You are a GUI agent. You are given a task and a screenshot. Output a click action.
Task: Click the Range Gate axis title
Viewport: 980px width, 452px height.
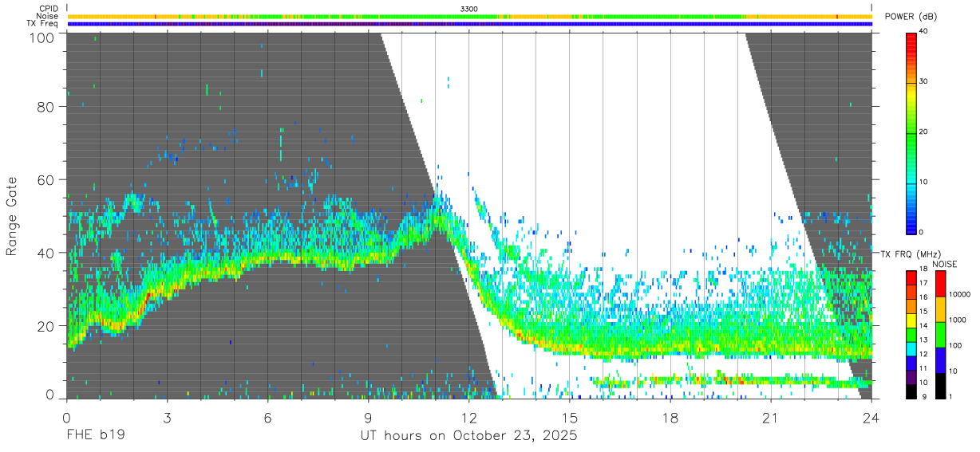tap(12, 216)
